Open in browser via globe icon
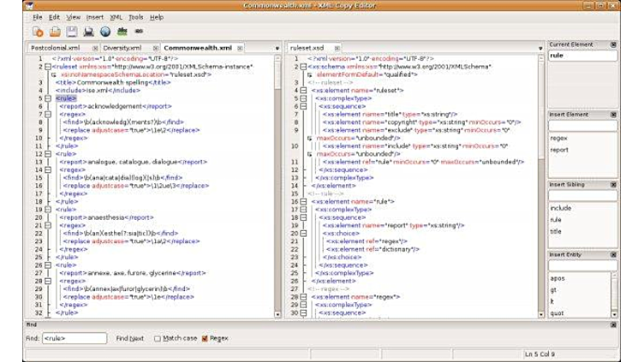 [105, 32]
